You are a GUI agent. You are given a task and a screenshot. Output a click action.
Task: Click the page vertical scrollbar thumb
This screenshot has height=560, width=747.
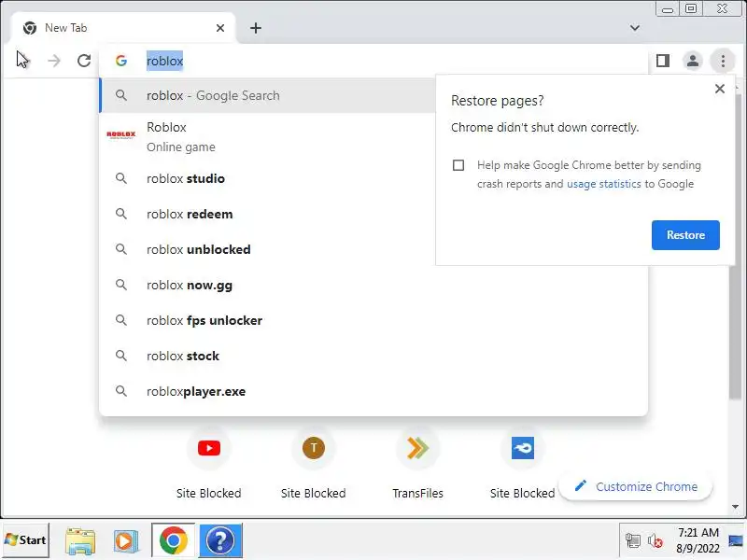[x=735, y=245]
